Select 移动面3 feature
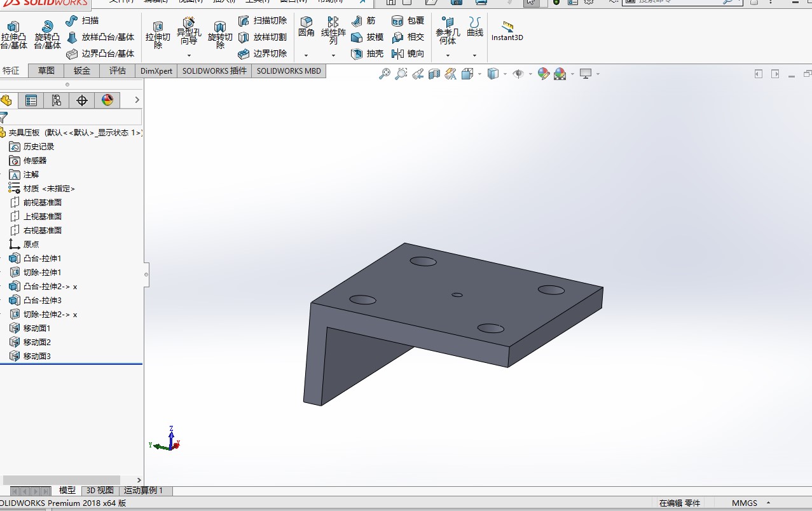 [37, 357]
